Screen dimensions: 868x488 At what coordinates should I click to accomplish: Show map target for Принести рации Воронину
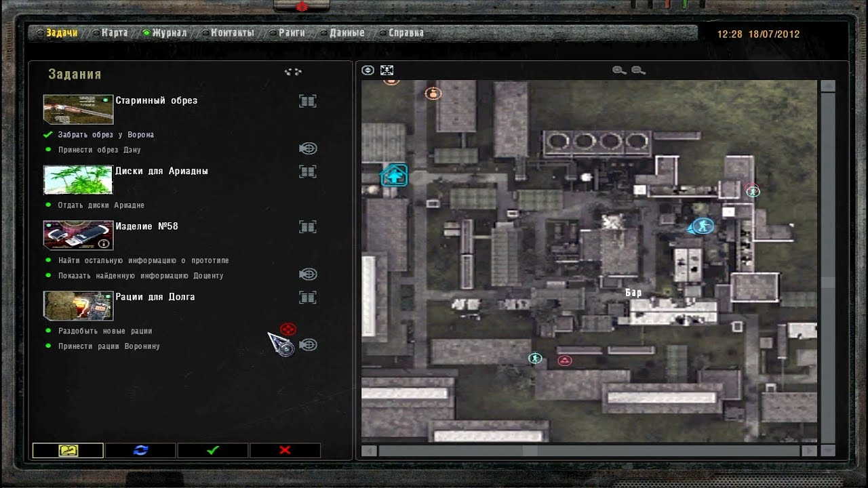tap(308, 344)
